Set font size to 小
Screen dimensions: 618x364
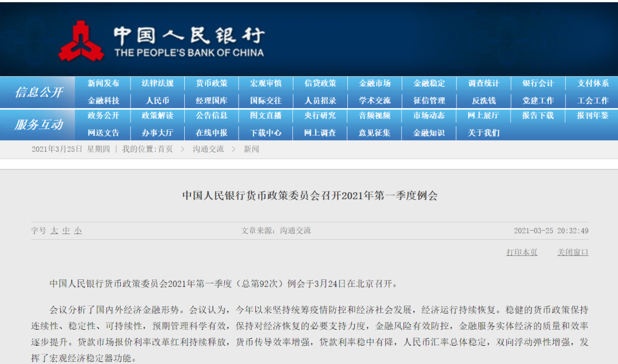point(78,231)
